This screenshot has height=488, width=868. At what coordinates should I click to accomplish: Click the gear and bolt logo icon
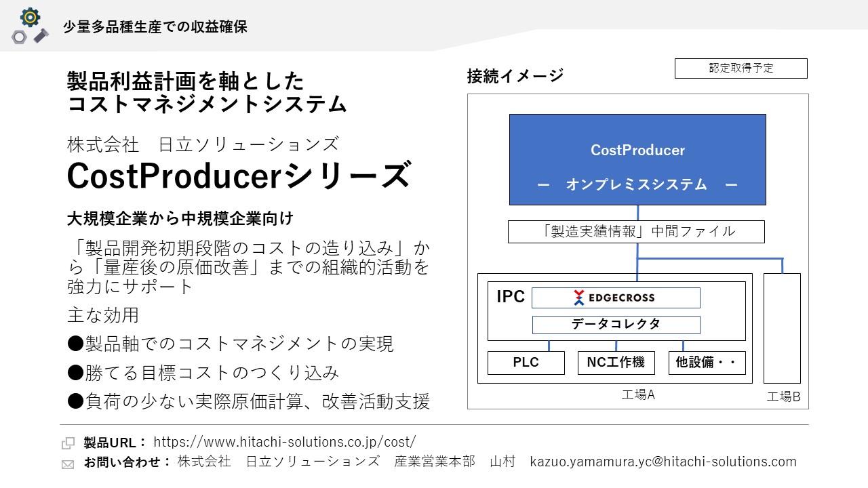point(30,26)
